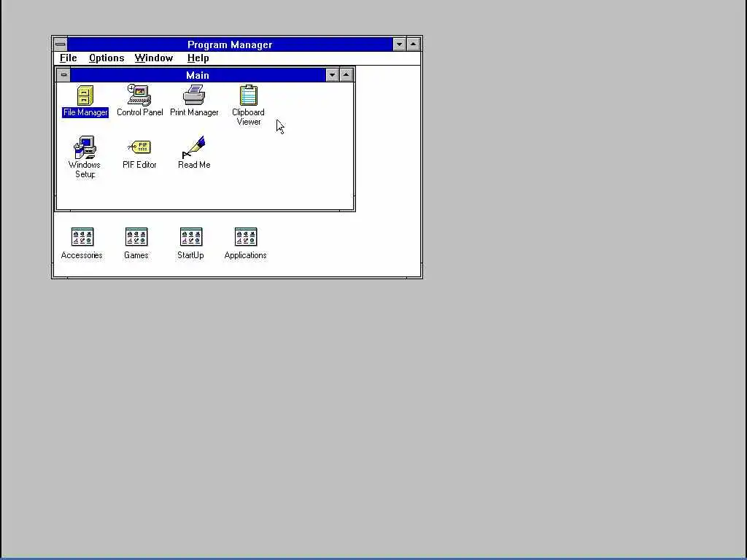This screenshot has width=747, height=560.
Task: Maximize the Main group window
Action: pyautogui.click(x=347, y=75)
